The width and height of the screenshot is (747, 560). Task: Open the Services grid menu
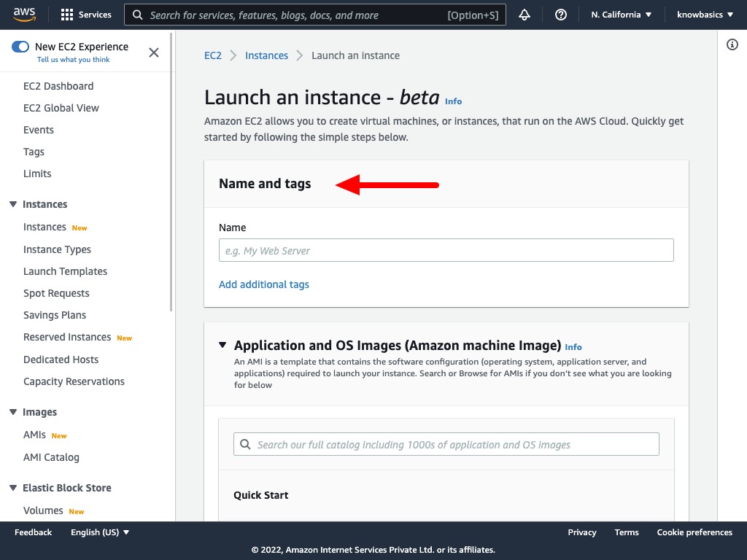(x=86, y=15)
